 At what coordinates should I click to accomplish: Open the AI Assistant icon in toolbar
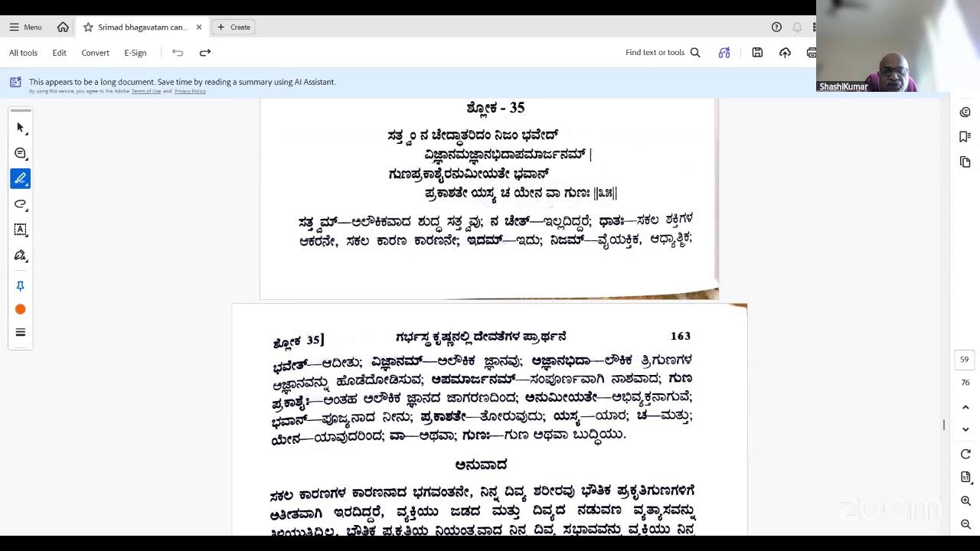click(x=724, y=53)
